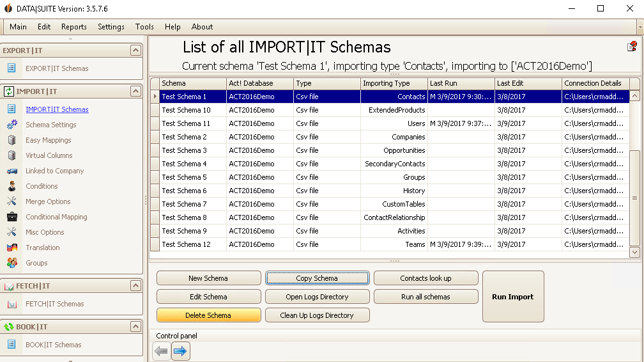Click the Copy Schema button
Screen dimensions: 644x362
(x=317, y=278)
